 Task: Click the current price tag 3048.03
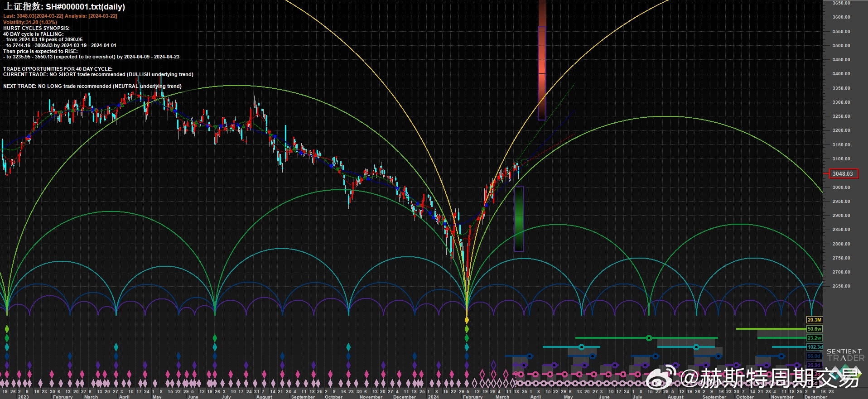843,173
